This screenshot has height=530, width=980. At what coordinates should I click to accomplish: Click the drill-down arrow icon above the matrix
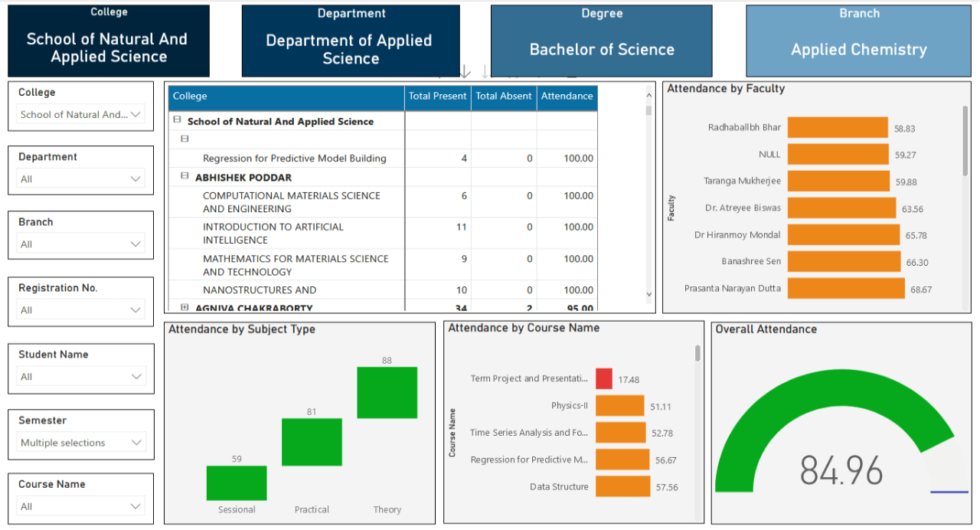pos(465,73)
